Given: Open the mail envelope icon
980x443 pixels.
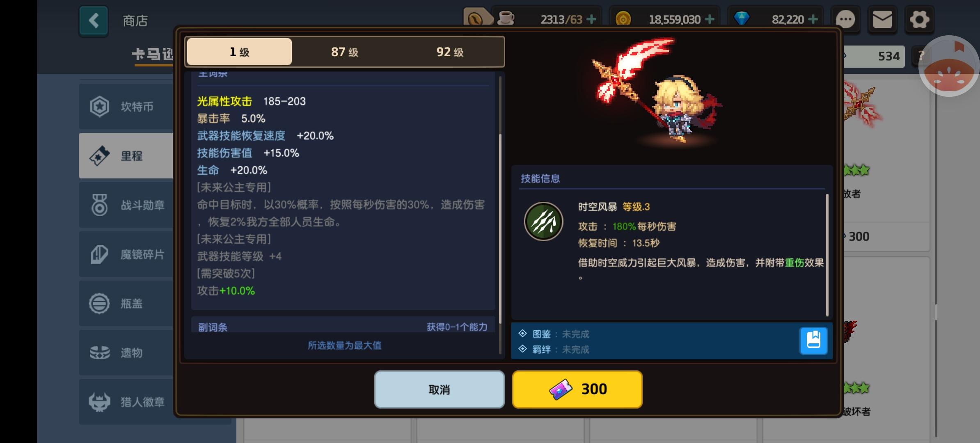Looking at the screenshot, I should (x=882, y=19).
